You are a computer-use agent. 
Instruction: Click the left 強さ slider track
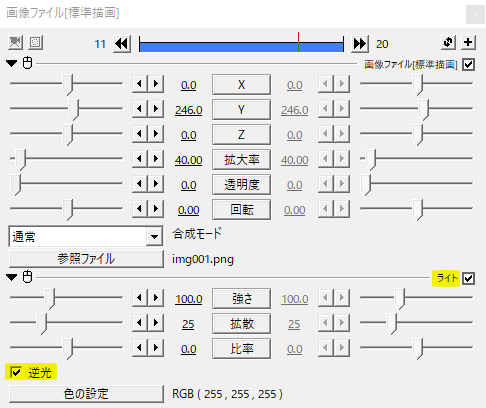coord(66,297)
